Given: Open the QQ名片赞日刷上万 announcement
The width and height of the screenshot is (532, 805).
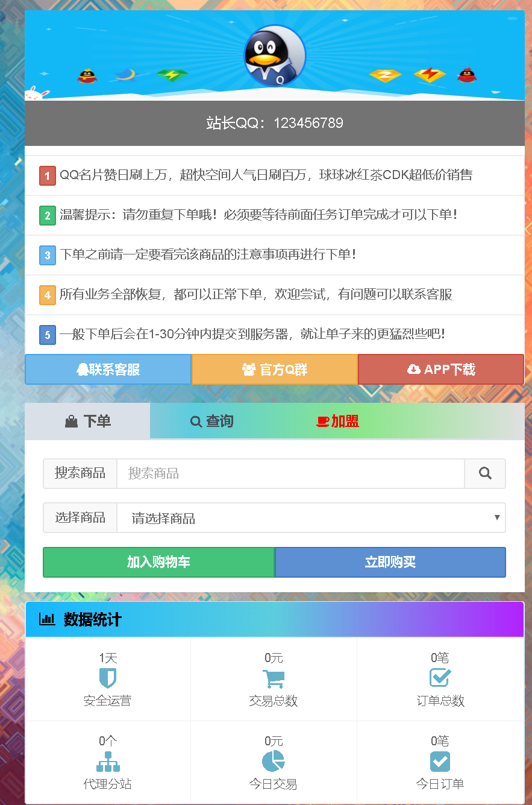Looking at the screenshot, I should point(275,175).
